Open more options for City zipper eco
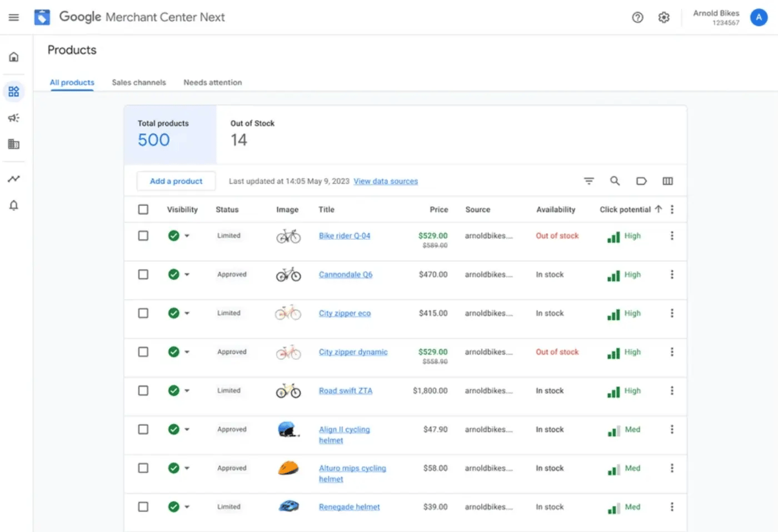The height and width of the screenshot is (532, 778). click(x=672, y=313)
